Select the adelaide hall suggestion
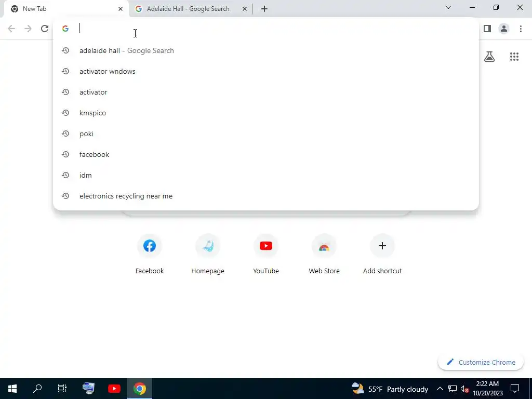532x399 pixels. [x=266, y=50]
